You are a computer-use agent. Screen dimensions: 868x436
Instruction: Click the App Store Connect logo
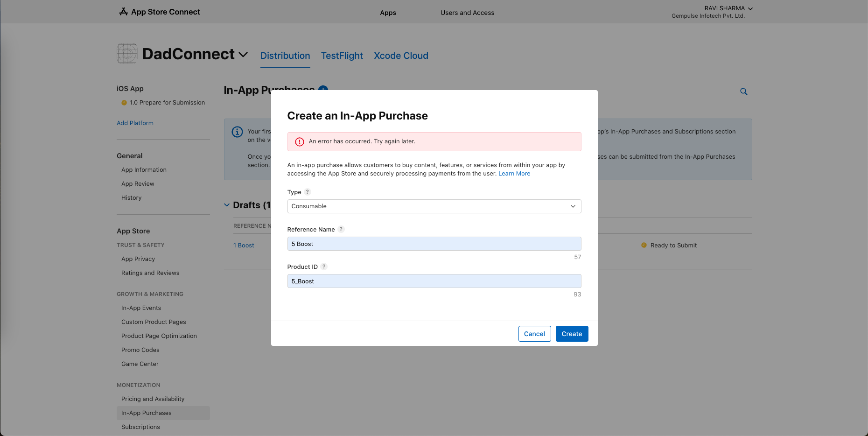(x=160, y=12)
